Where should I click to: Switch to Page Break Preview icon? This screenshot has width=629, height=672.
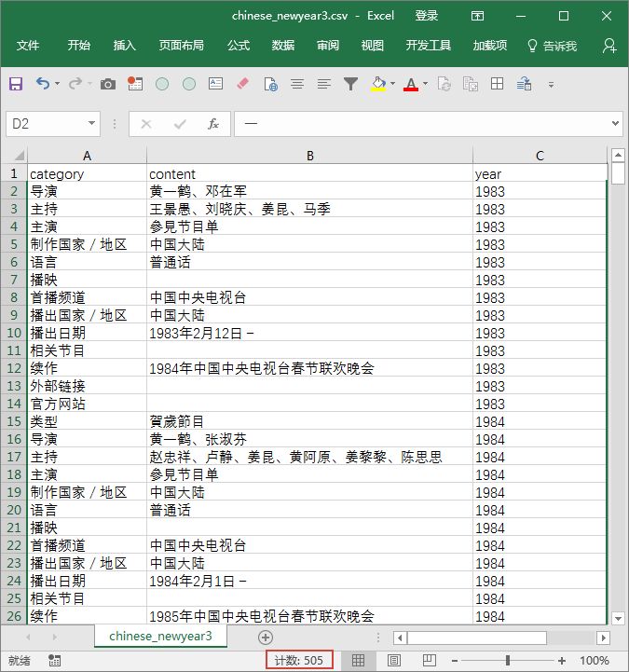[429, 660]
